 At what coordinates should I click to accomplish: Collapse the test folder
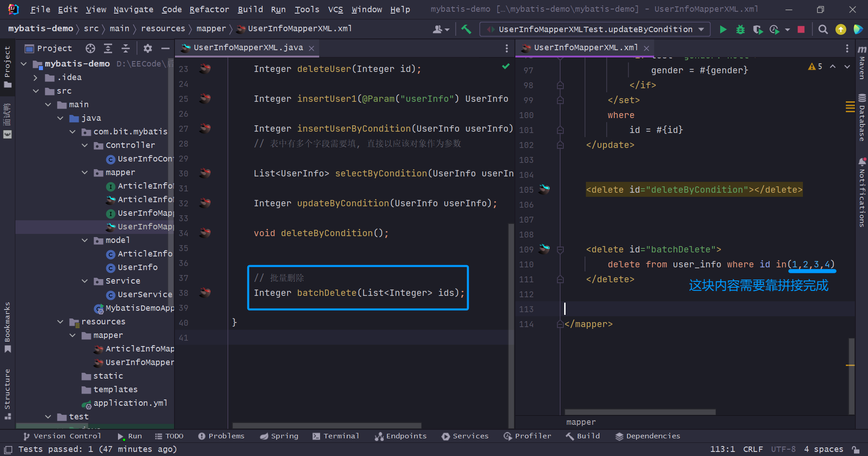coord(48,417)
